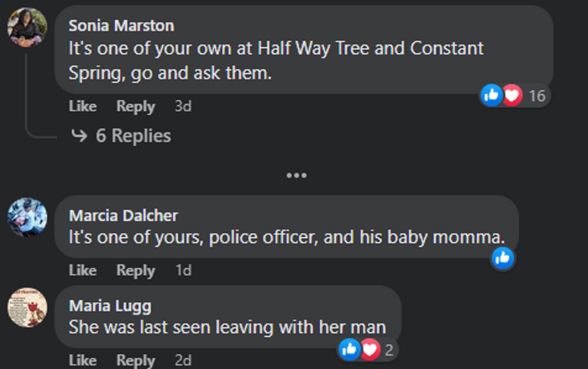Reply to Maria Lugg's comment
The height and width of the screenshot is (369, 588).
[x=136, y=360]
